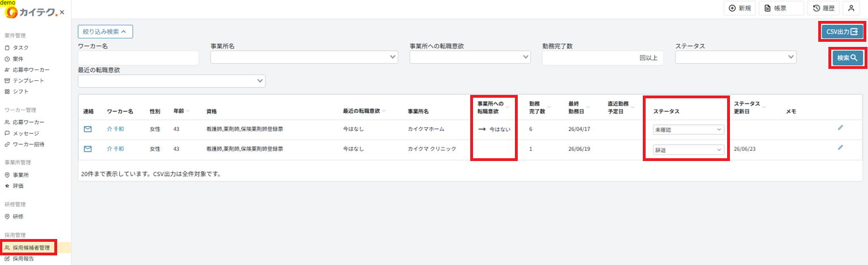868x265 pixels.
Task: Sort by 最終勤務日 column arrow
Action: pyautogui.click(x=588, y=107)
